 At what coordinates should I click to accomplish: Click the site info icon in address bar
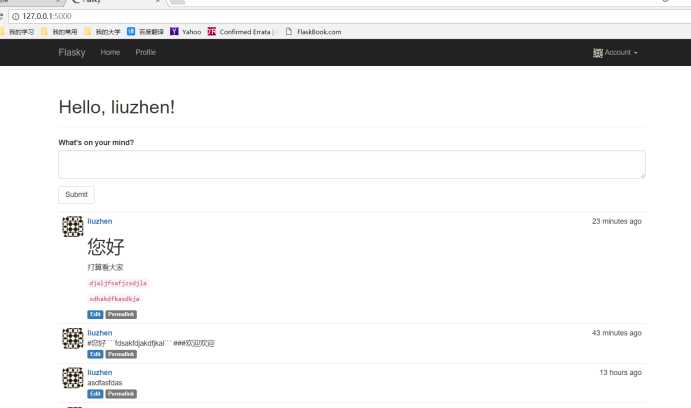pyautogui.click(x=15, y=16)
